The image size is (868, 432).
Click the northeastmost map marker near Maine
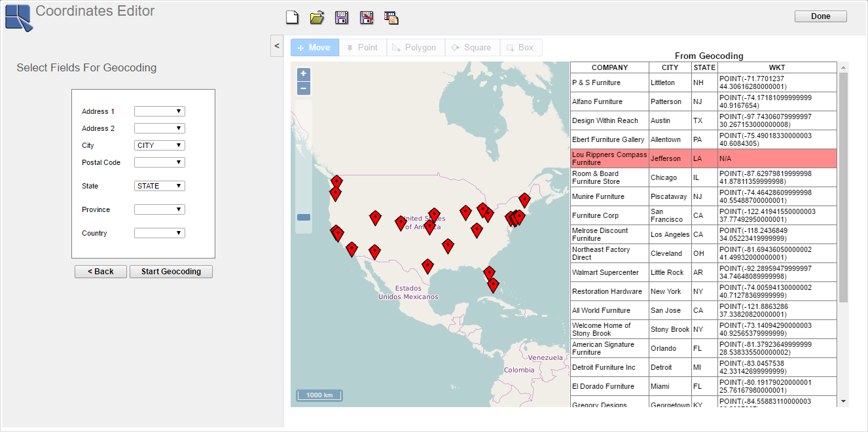[524, 200]
